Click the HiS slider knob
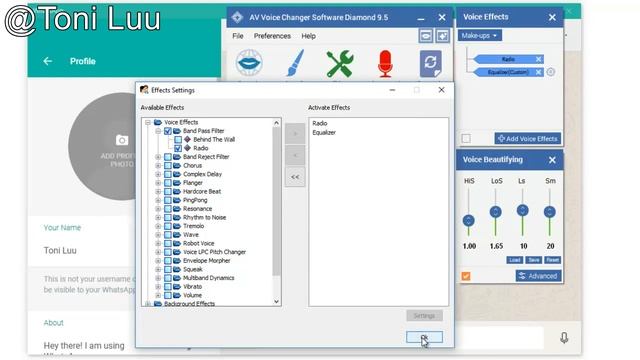Screen dimensions: 640x360 (469, 220)
